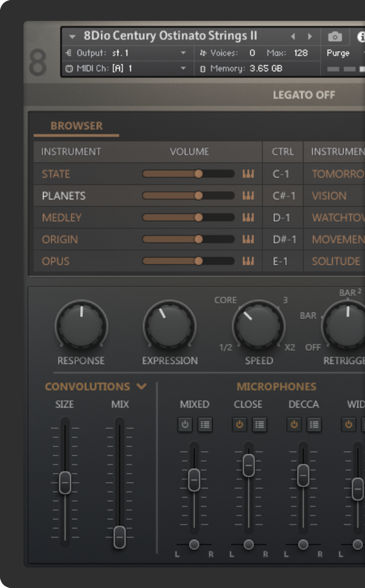Go to next instrument arrow
365x588 pixels.
310,36
